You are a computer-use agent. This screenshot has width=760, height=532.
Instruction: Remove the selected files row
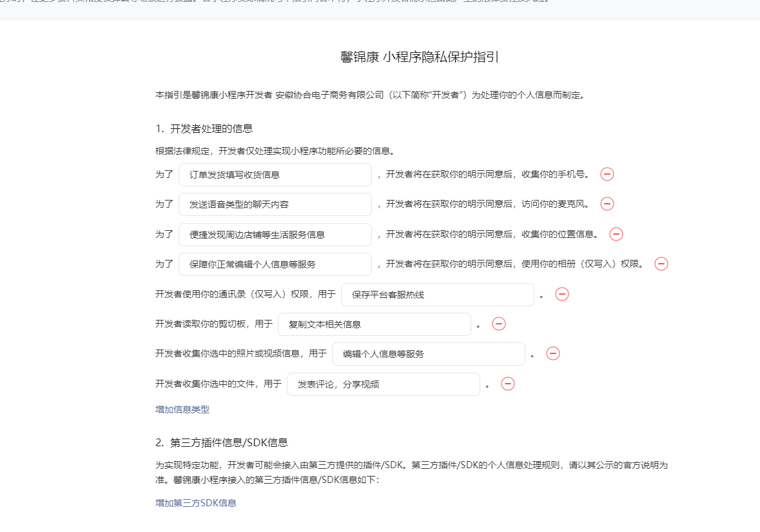[507, 384]
